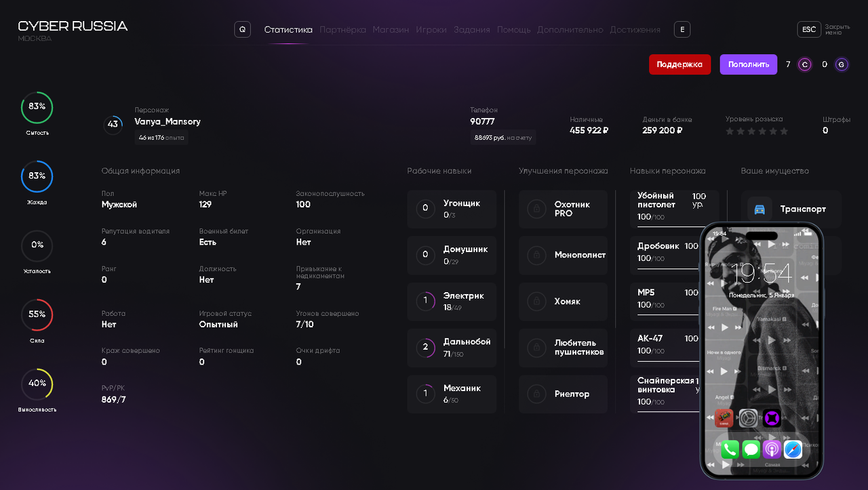Click the purple Пополнить button
This screenshot has height=490, width=868.
click(x=749, y=64)
